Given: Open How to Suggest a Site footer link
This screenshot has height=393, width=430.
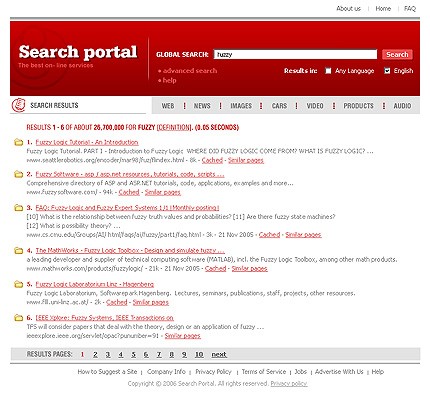Looking at the screenshot, I should 107,372.
